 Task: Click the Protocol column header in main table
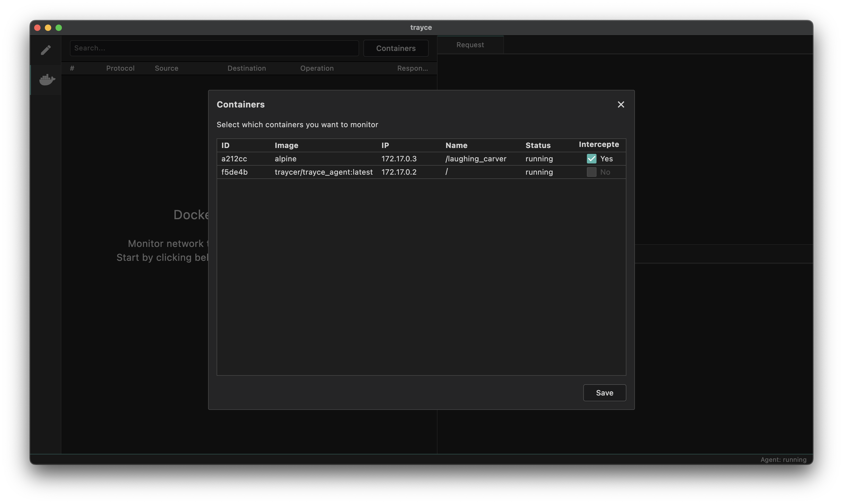pyautogui.click(x=120, y=68)
